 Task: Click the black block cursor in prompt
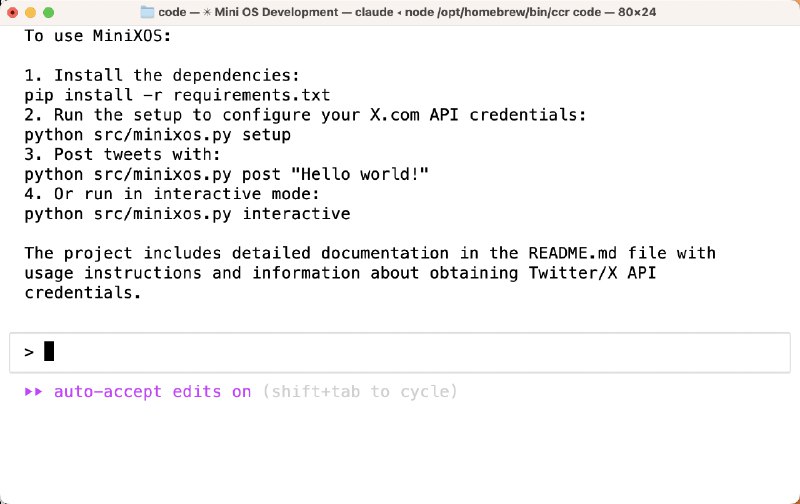[x=49, y=351]
